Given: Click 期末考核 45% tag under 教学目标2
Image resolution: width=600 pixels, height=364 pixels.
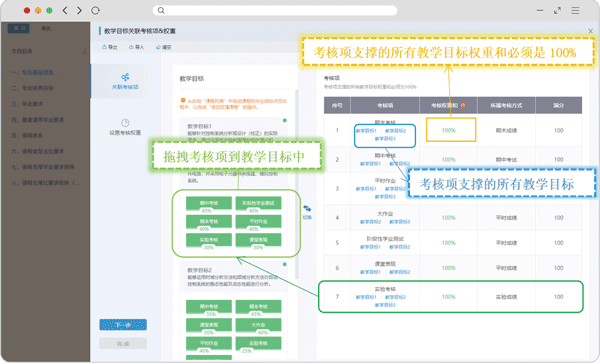Looking at the screenshot, I should coord(258,308).
